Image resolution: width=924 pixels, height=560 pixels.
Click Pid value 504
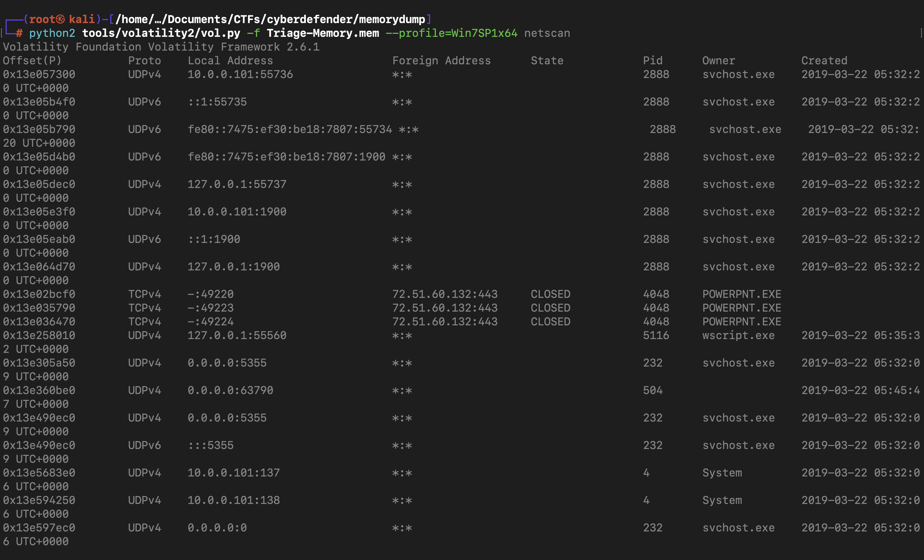pos(653,390)
